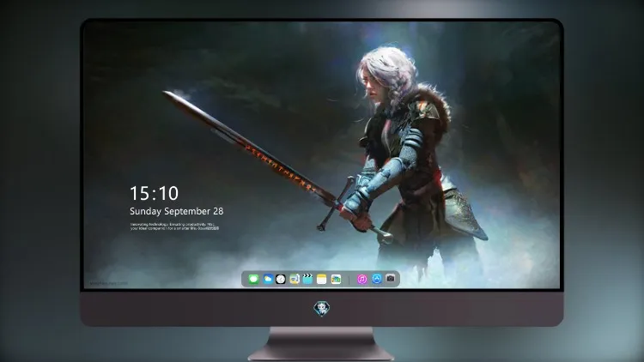Open the Clock app in dock

tap(281, 280)
